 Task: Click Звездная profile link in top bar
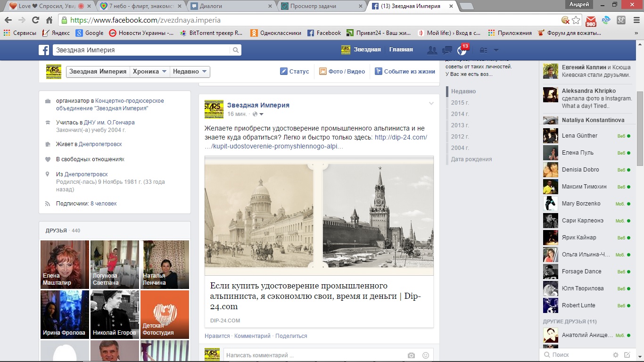(x=361, y=49)
